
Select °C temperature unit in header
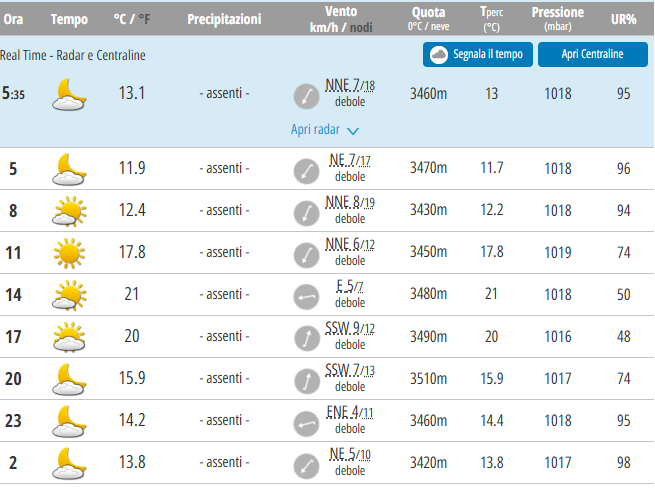[120, 19]
